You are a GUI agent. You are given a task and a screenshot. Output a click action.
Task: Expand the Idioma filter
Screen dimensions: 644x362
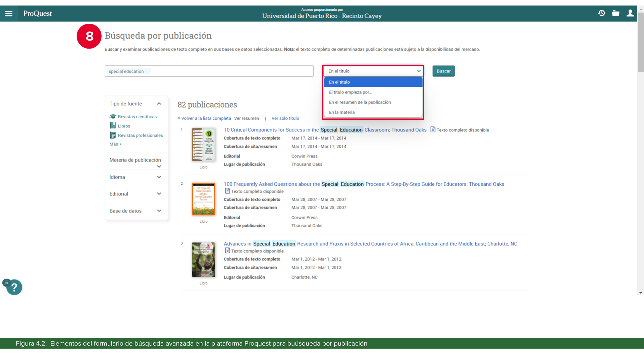[x=159, y=177]
